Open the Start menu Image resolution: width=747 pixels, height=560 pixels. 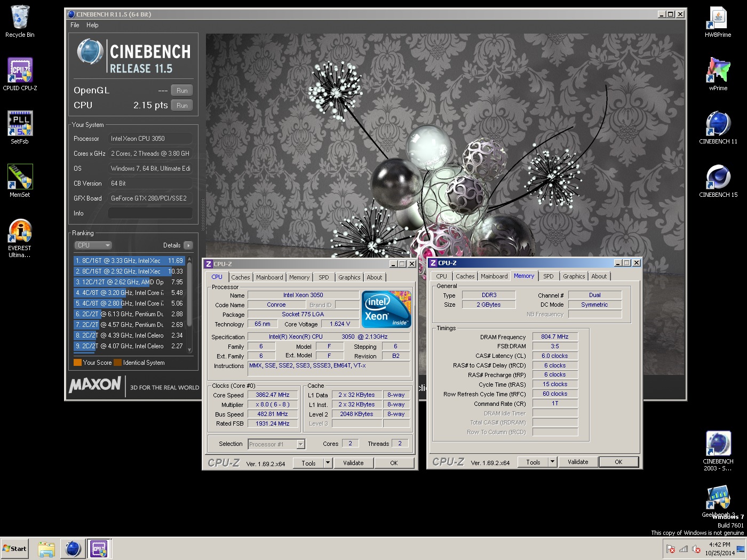click(14, 549)
